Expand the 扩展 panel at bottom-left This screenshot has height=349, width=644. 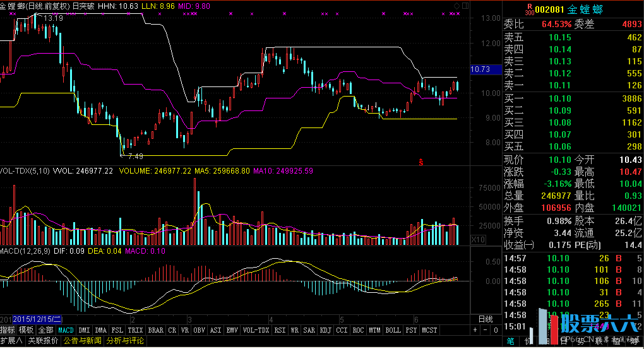point(11,341)
